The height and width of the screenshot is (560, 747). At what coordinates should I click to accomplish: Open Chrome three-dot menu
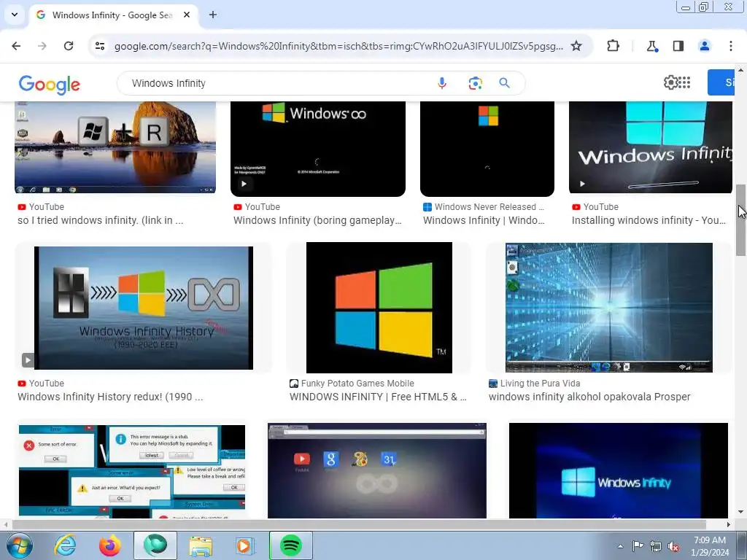(731, 46)
